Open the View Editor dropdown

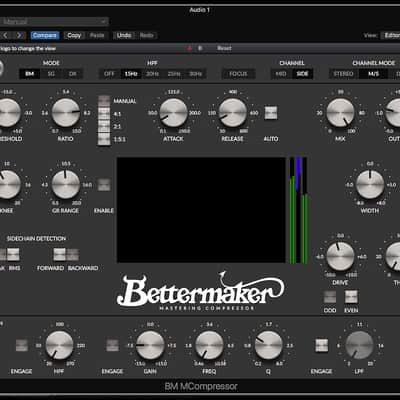392,35
